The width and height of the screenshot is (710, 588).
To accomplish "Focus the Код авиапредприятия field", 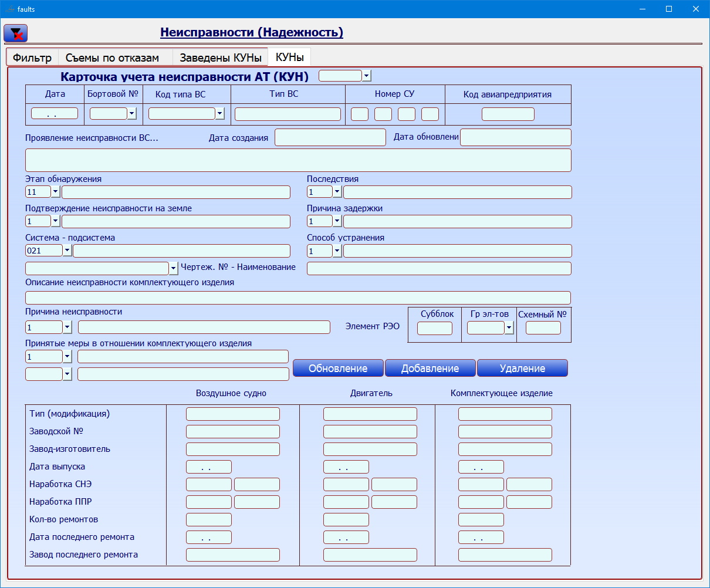I will click(x=508, y=114).
